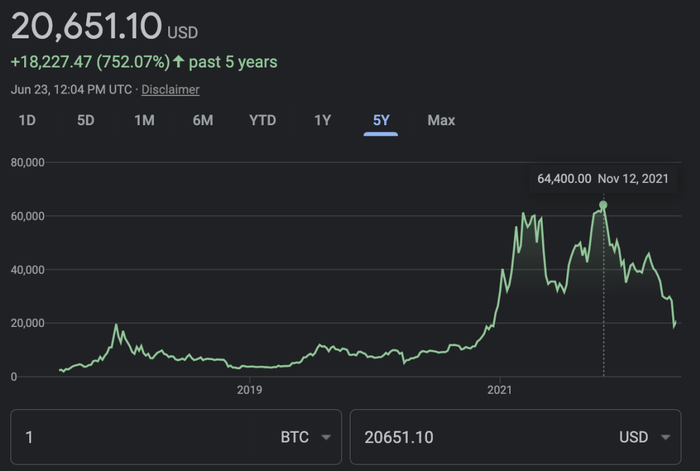This screenshot has height=471, width=700.
Task: Click the active 5Y tab
Action: pos(381,120)
